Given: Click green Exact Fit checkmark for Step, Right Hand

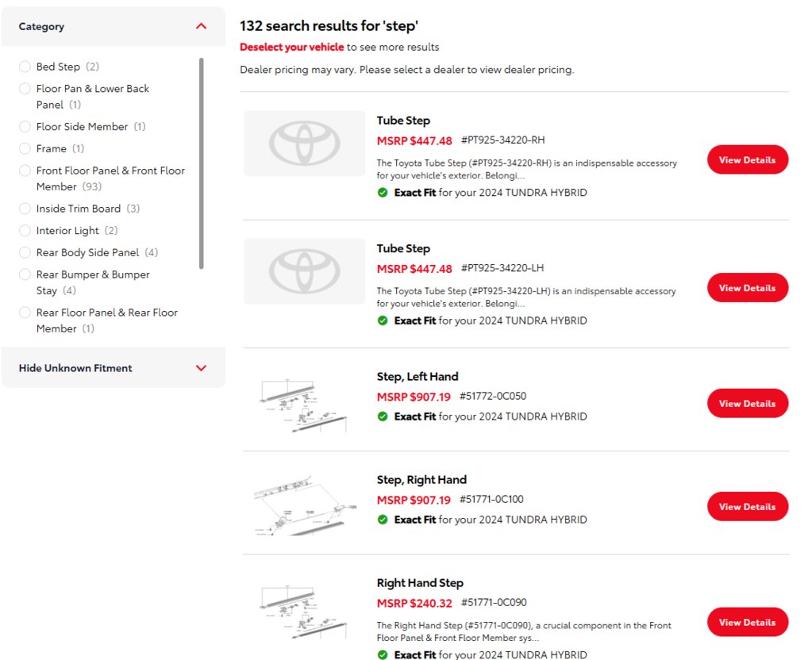Looking at the screenshot, I should coord(383,520).
